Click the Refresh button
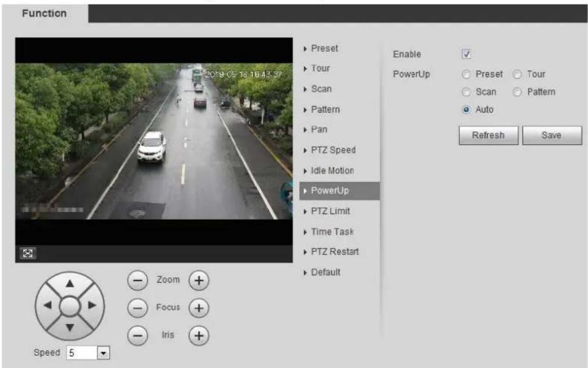588x368 pixels. pyautogui.click(x=488, y=135)
